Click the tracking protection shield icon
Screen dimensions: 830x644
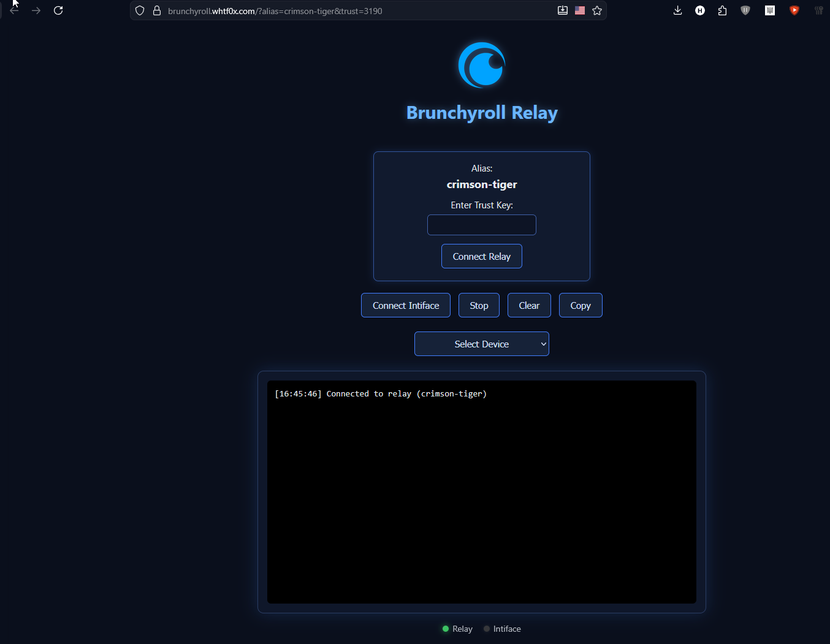coord(140,10)
